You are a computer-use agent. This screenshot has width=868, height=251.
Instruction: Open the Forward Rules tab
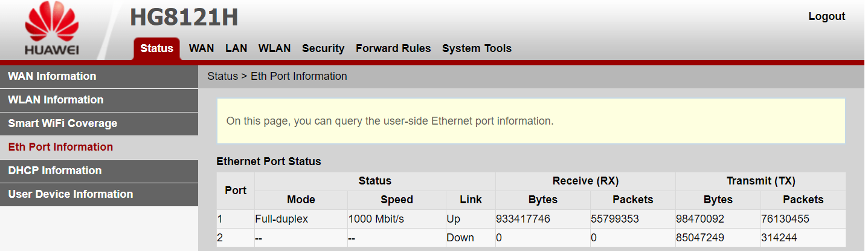click(x=393, y=48)
